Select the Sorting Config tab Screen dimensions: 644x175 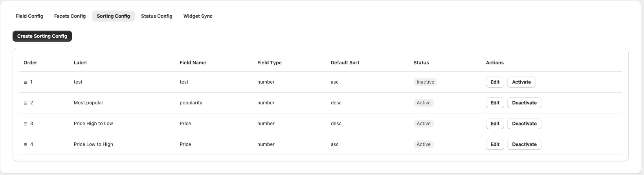coord(113,16)
